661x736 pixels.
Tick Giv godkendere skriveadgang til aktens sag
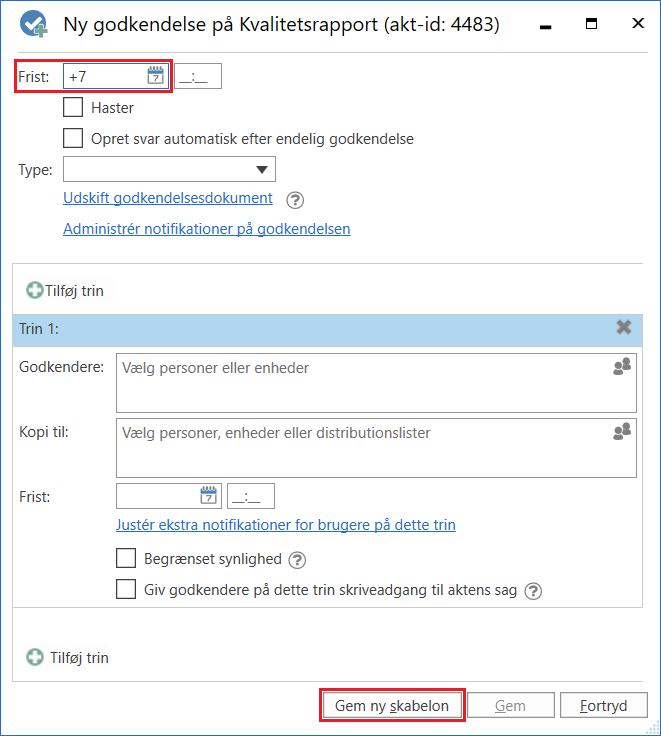tap(127, 590)
